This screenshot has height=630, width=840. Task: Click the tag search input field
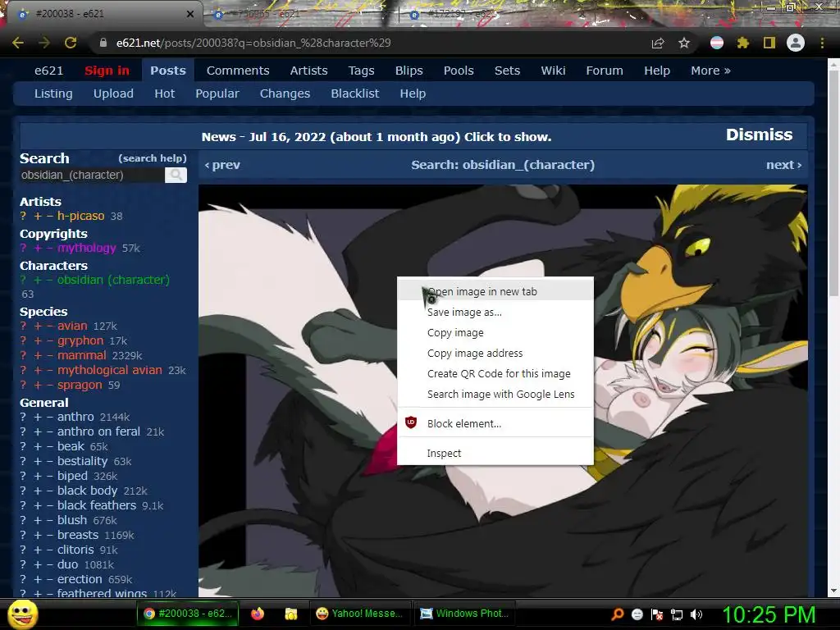[92, 176]
